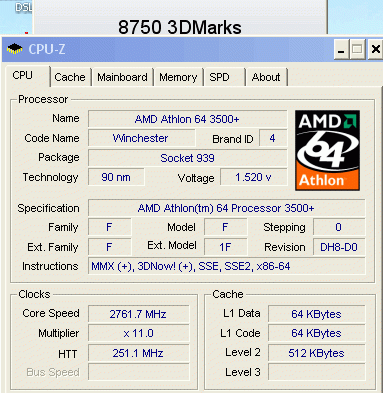The width and height of the screenshot is (383, 393).
Task: Click the 8750 3DMarks score text
Action: (x=180, y=27)
